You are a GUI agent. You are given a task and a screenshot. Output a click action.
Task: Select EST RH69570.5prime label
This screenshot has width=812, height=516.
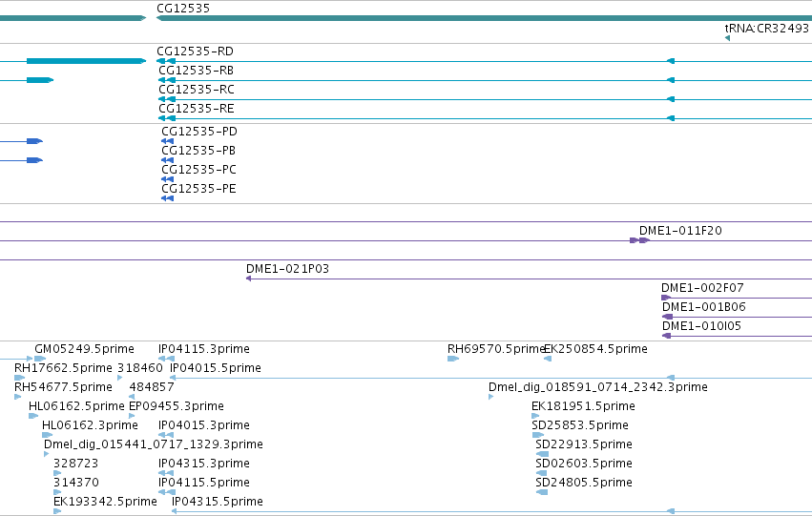click(496, 349)
